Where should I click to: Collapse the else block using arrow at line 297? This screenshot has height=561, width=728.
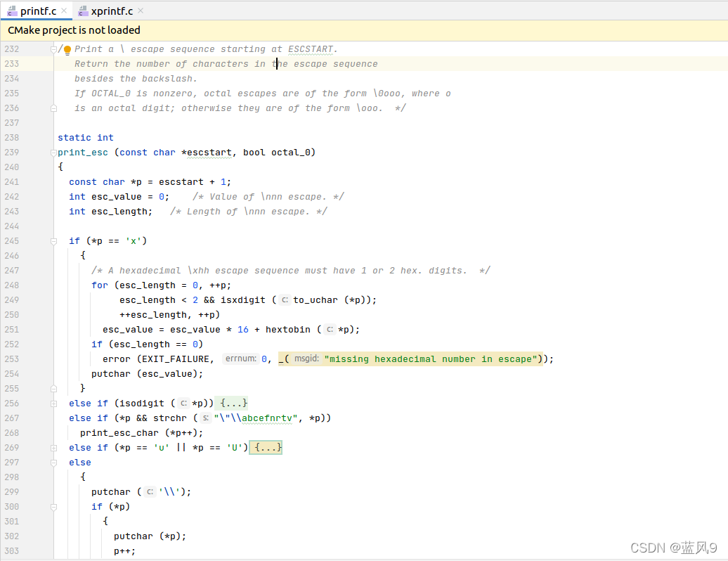[53, 462]
